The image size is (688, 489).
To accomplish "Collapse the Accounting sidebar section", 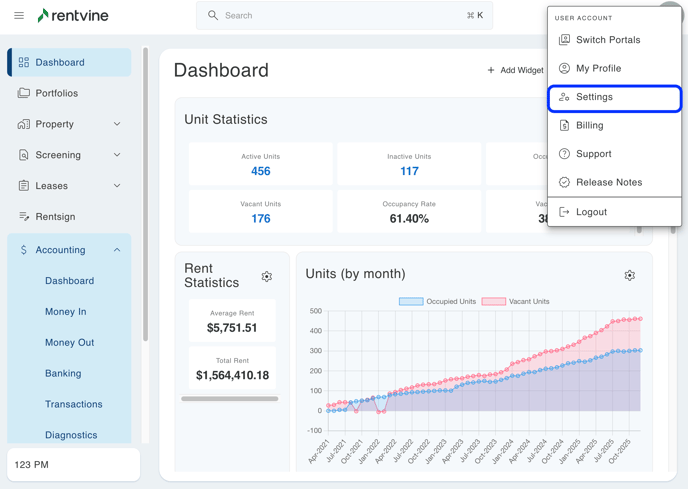I will 117,250.
